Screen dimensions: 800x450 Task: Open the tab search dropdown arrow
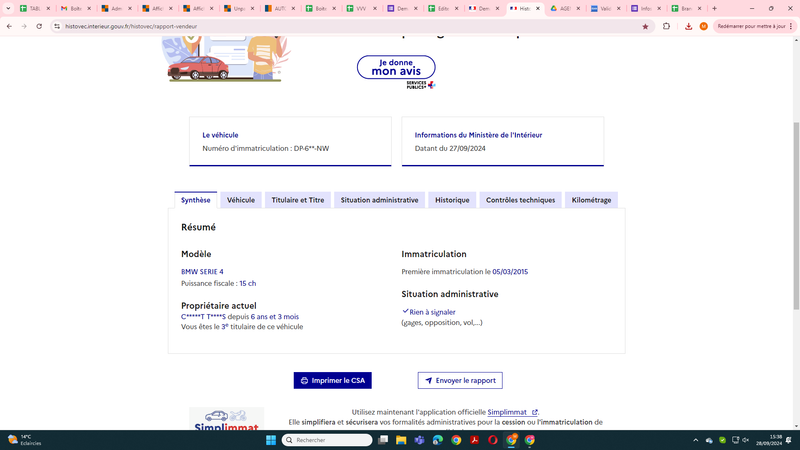[x=8, y=8]
